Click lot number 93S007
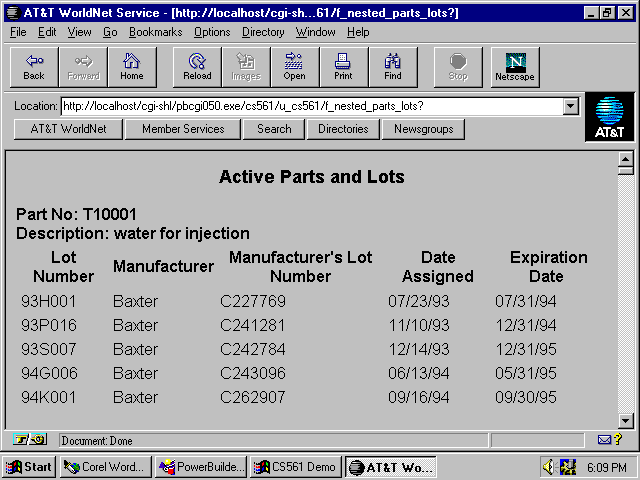640x480 pixels. (x=49, y=350)
